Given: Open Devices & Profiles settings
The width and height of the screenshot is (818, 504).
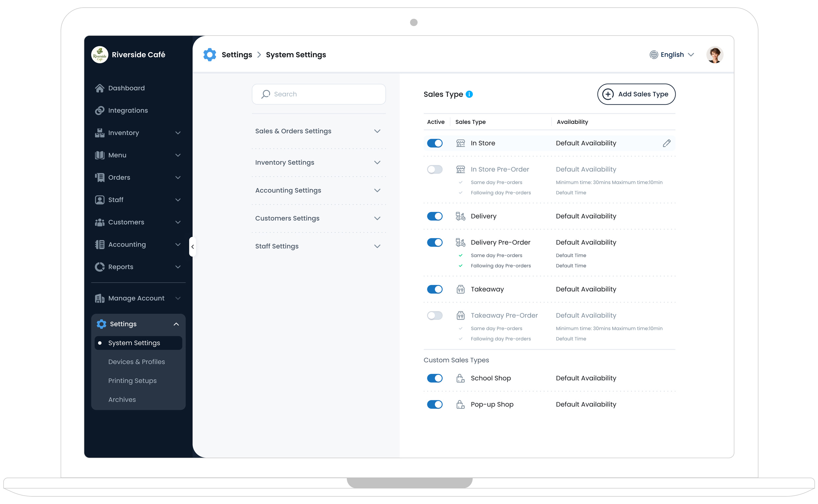Looking at the screenshot, I should pyautogui.click(x=136, y=362).
